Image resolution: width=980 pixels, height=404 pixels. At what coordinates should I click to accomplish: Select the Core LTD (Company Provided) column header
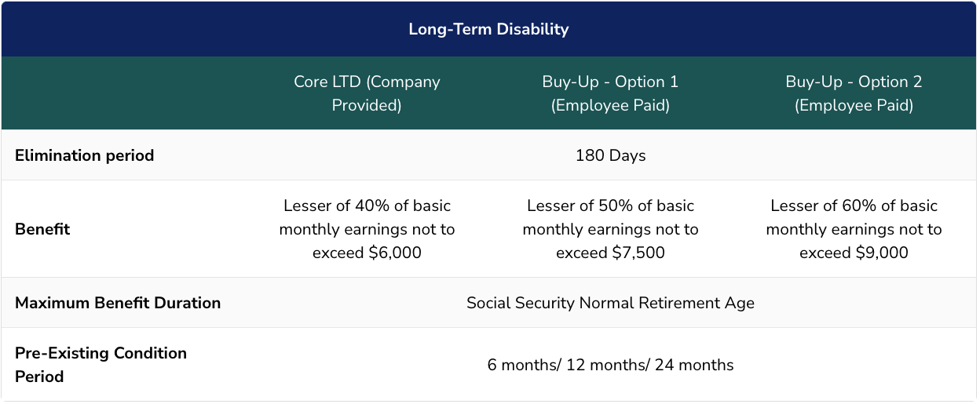367,93
